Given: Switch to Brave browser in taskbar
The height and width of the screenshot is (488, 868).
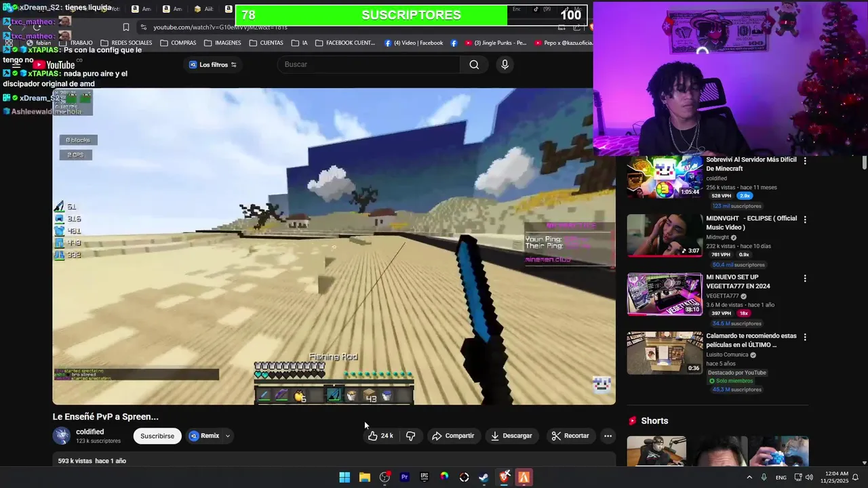Looking at the screenshot, I should tap(504, 477).
